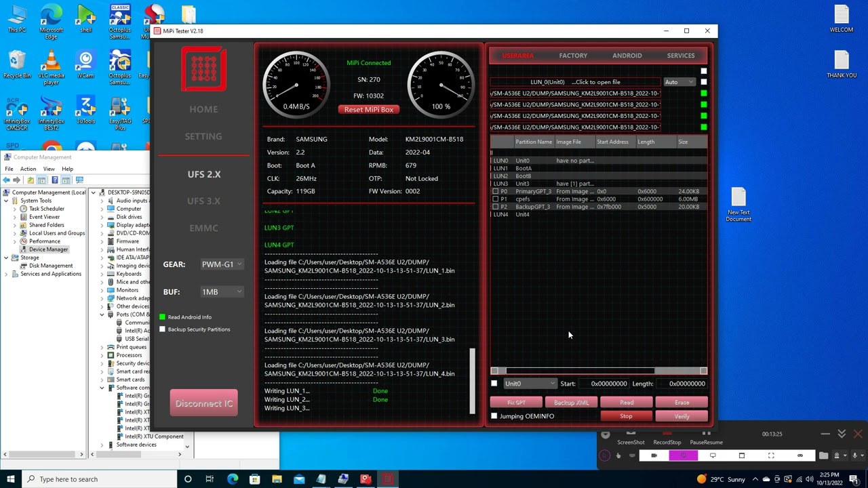Open New Text Document on desktop
This screenshot has width=868, height=488.
tap(738, 205)
